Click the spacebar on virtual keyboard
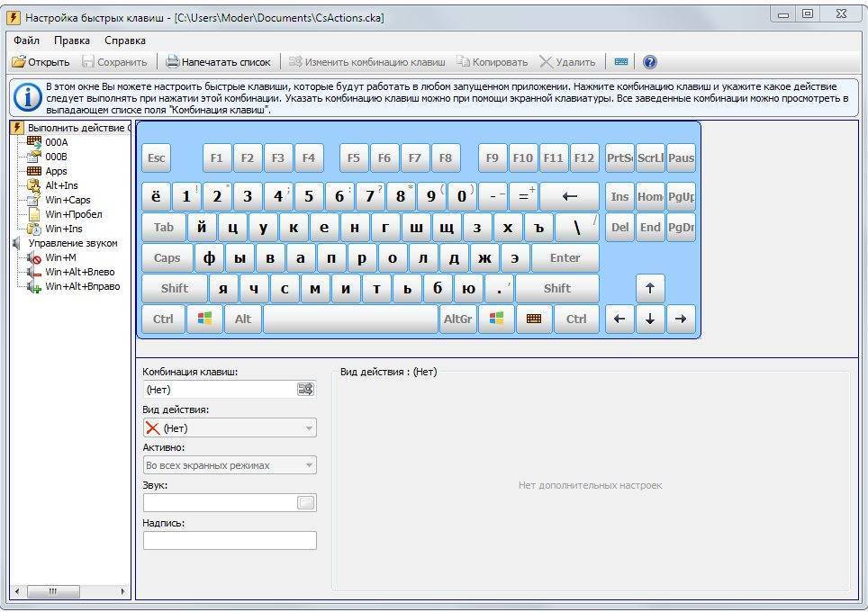The width and height of the screenshot is (868, 612). (351, 319)
